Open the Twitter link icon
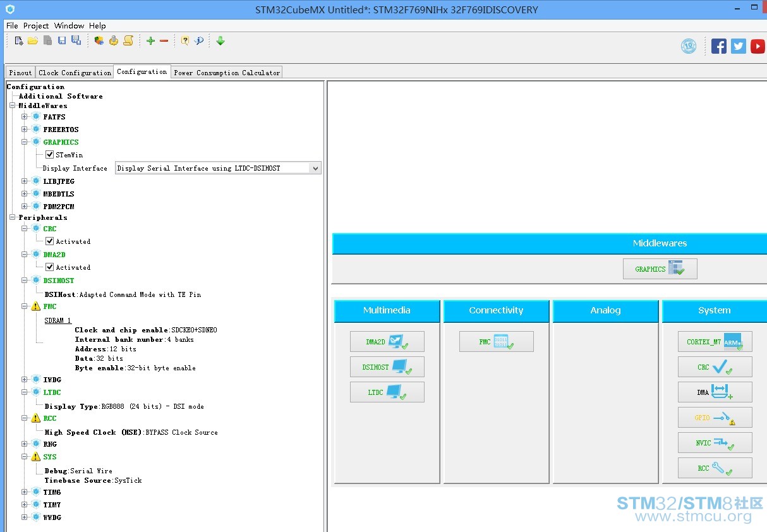 click(x=739, y=46)
